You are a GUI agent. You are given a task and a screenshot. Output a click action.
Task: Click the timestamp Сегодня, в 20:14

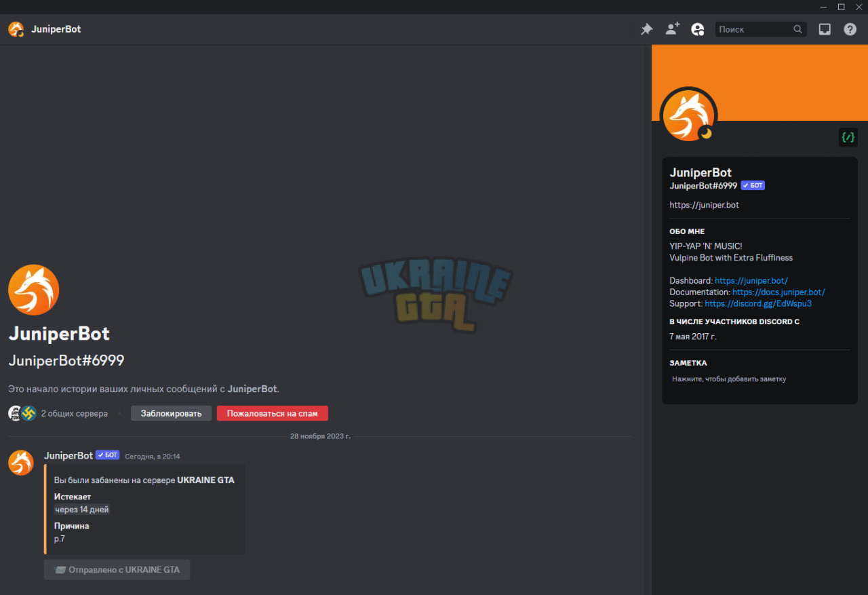[153, 457]
